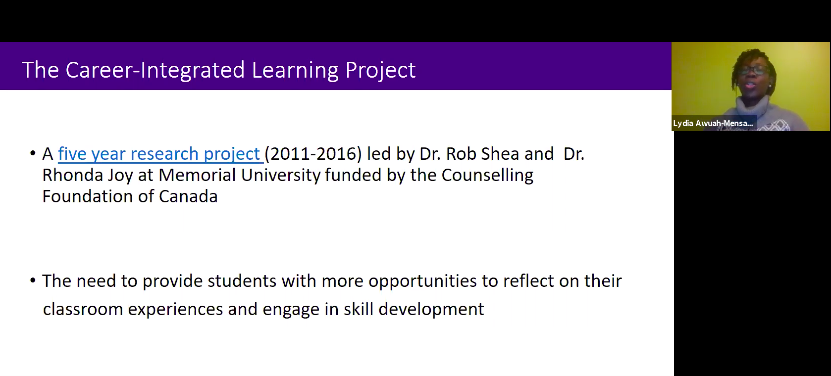Screen dimensions: 831x376
Task: Click the black panel beneath the speaker video
Action: (752, 253)
